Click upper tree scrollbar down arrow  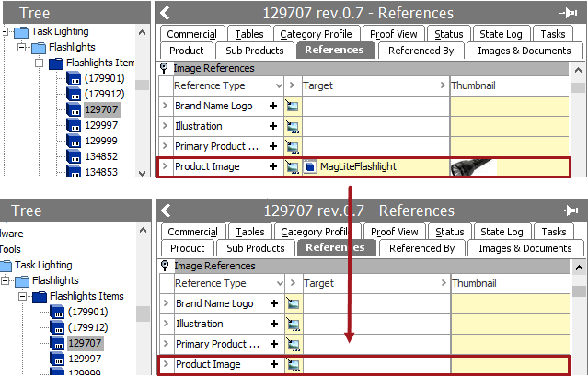click(x=142, y=173)
